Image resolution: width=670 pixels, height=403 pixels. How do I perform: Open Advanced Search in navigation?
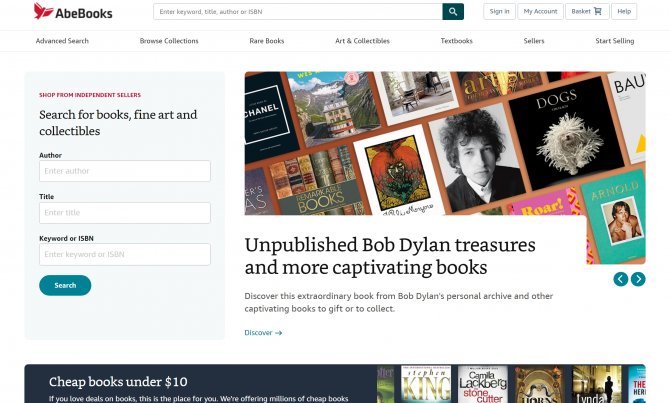(x=62, y=41)
